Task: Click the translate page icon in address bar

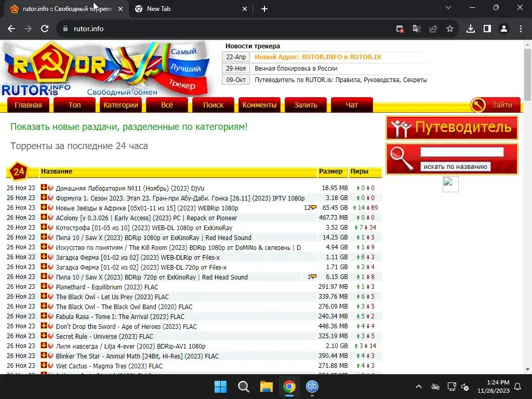Action: [x=416, y=29]
